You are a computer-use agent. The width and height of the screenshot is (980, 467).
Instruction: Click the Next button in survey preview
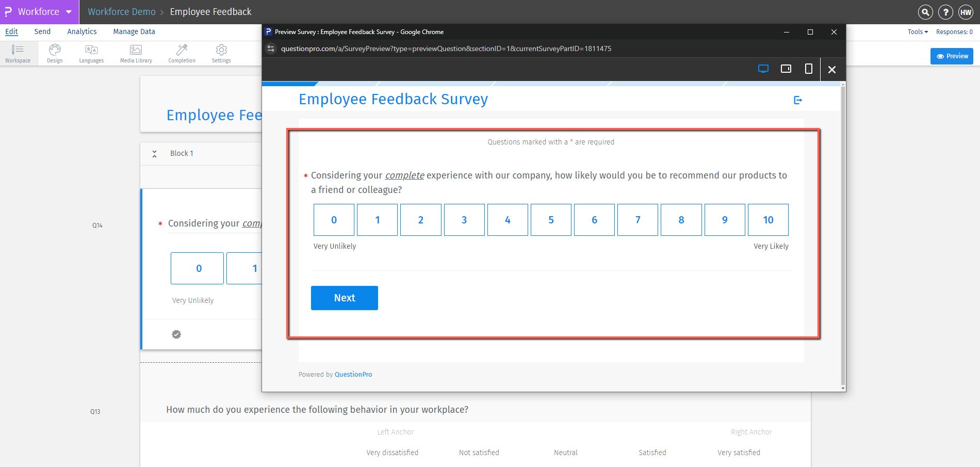coord(344,298)
